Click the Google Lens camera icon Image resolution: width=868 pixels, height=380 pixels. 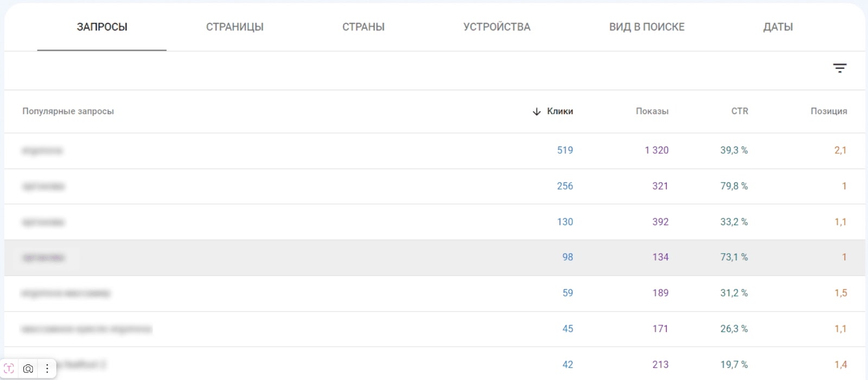point(27,368)
